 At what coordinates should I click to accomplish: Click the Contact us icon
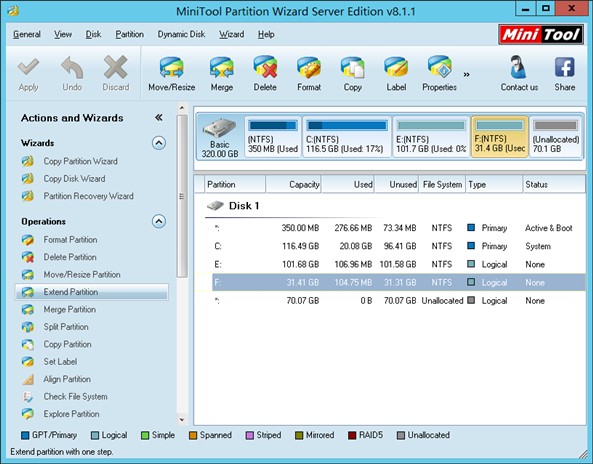point(518,67)
